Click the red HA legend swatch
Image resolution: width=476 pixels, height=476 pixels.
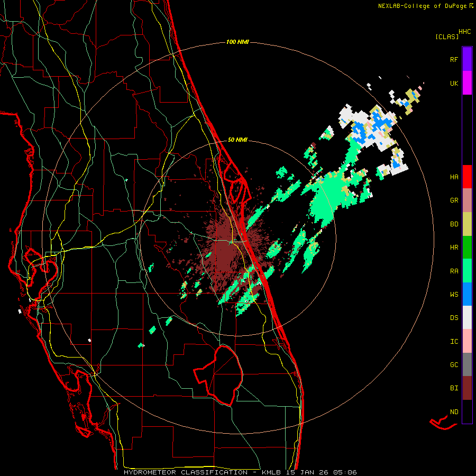[x=467, y=177]
